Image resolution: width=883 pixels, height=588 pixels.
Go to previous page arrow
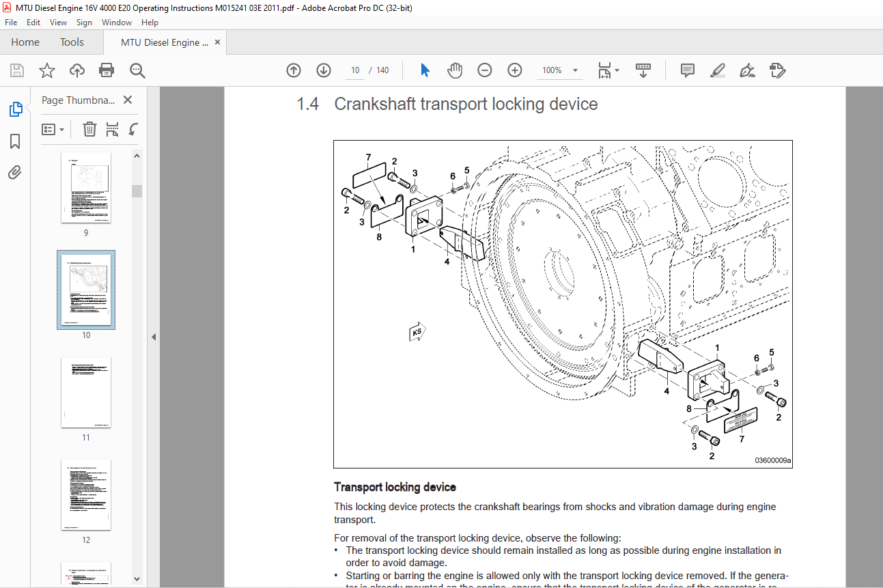(294, 70)
